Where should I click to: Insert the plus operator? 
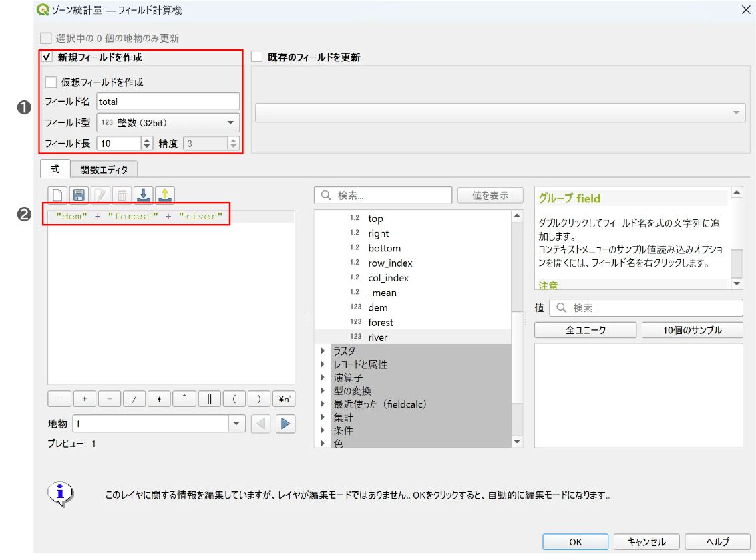[x=84, y=399]
